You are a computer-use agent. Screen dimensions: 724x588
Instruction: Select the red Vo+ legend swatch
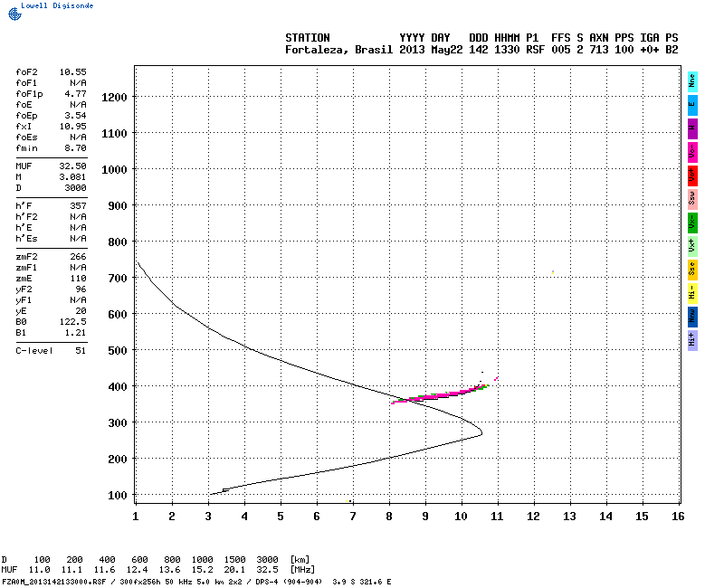pyautogui.click(x=692, y=175)
